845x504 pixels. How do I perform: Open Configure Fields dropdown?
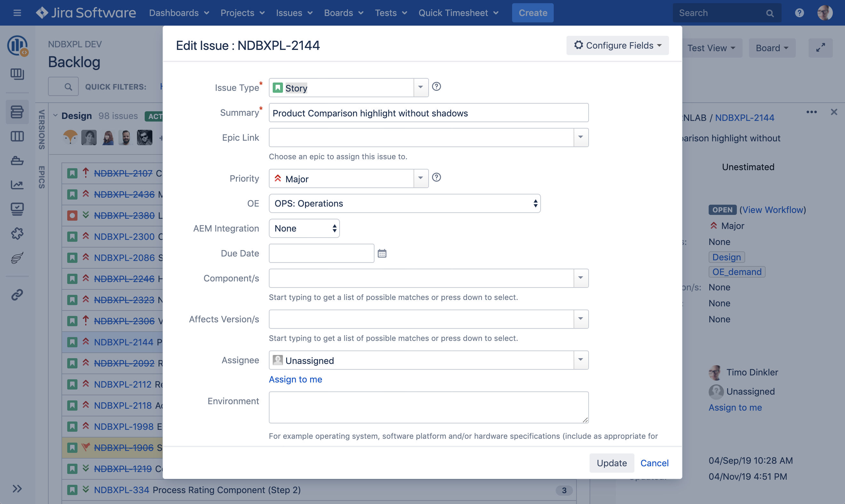(617, 45)
